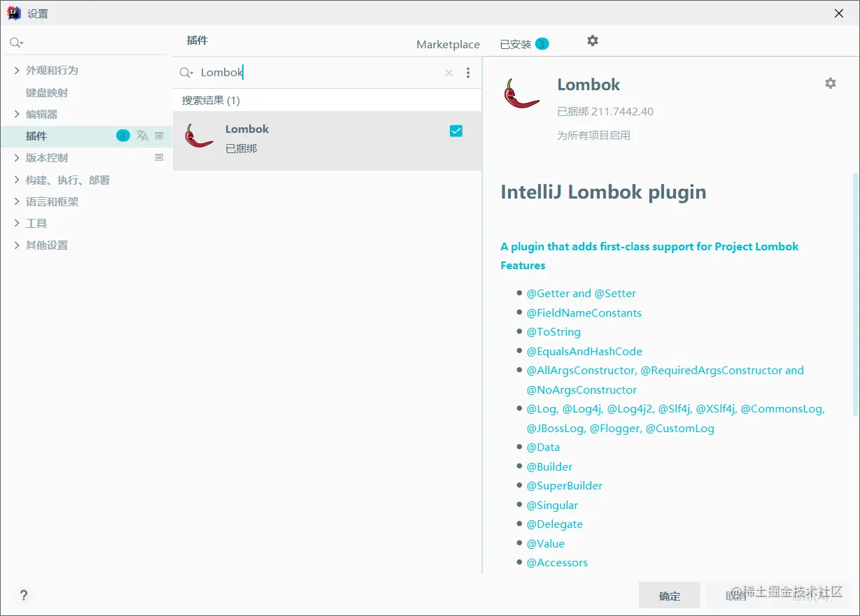Close the settings dialog window
The width and height of the screenshot is (860, 616).
[x=839, y=13]
